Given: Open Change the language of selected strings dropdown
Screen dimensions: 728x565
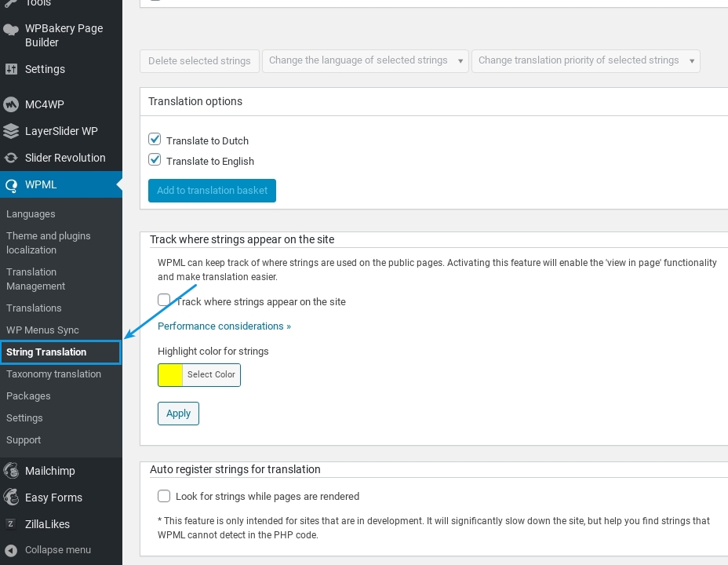Looking at the screenshot, I should click(x=365, y=60).
